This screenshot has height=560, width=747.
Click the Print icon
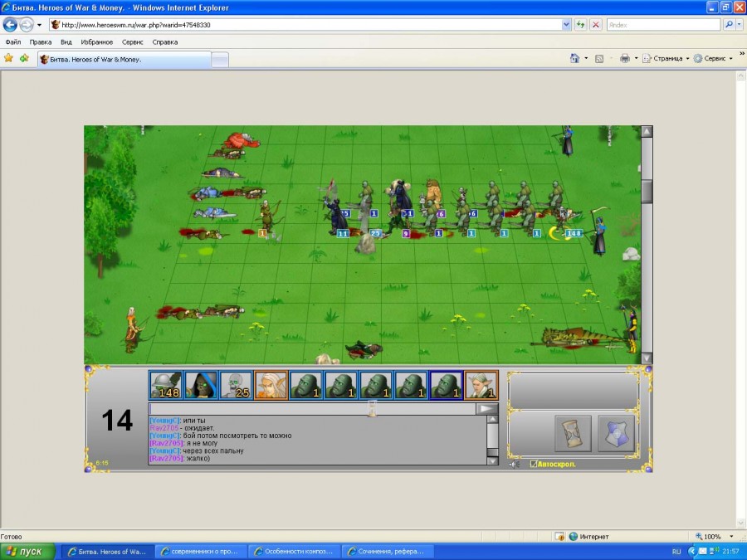pyautogui.click(x=624, y=59)
